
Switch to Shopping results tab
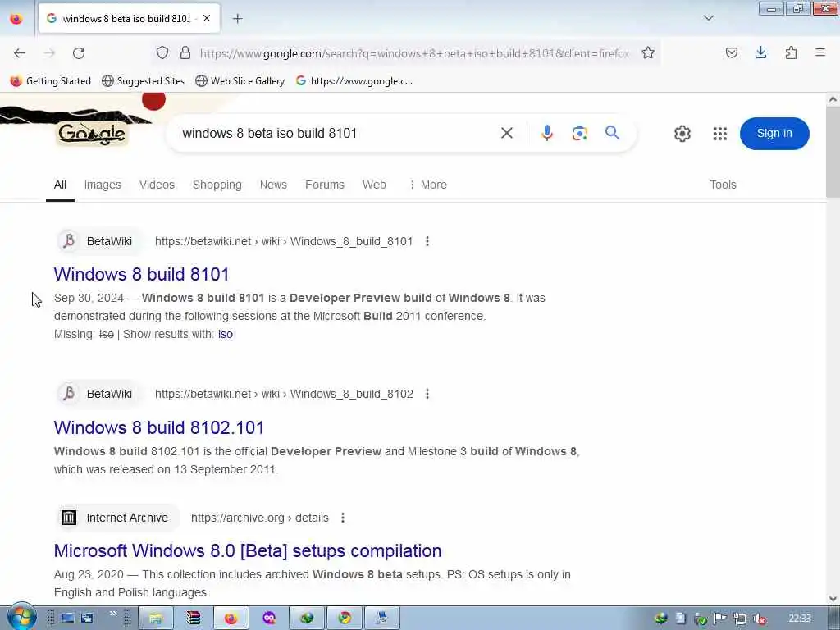pyautogui.click(x=217, y=185)
